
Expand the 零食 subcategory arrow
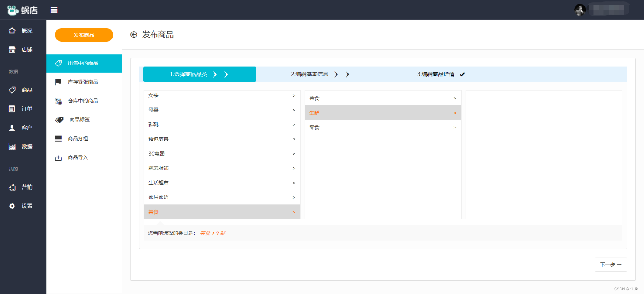click(x=455, y=127)
